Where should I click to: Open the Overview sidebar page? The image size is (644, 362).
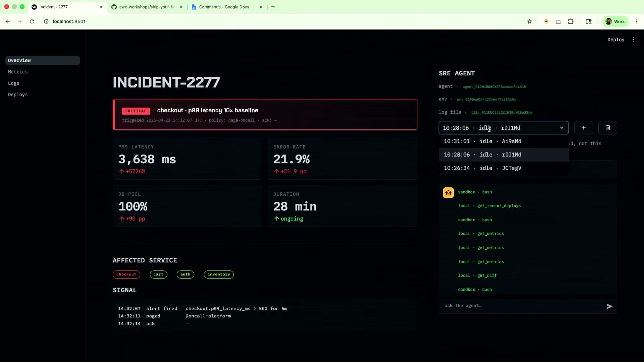click(x=43, y=60)
